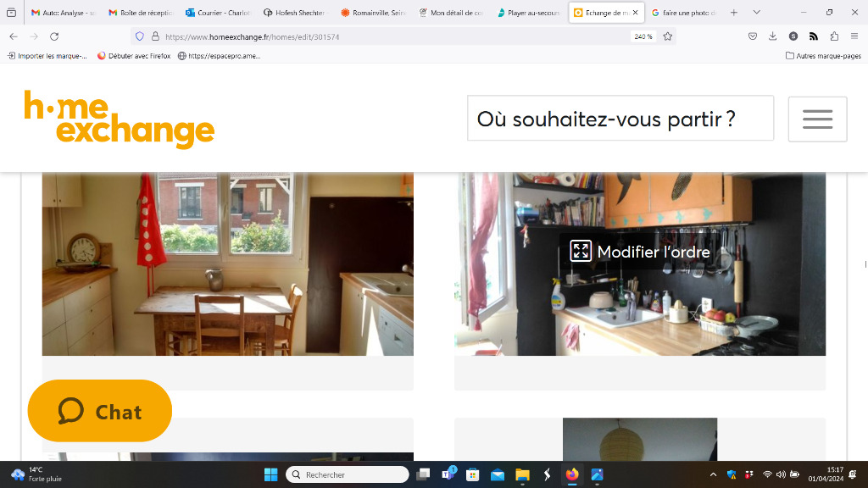The image size is (868, 488).
Task: Open a new tab with plus button
Action: click(x=733, y=12)
